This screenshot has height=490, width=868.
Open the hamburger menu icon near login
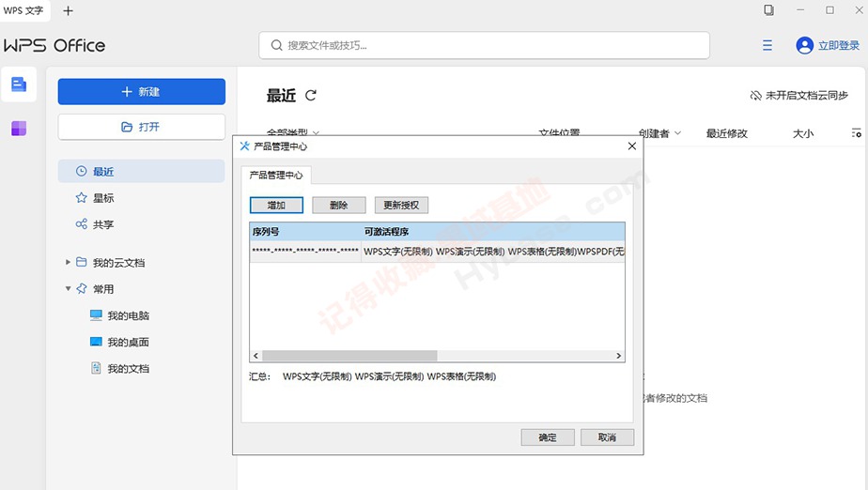point(767,45)
